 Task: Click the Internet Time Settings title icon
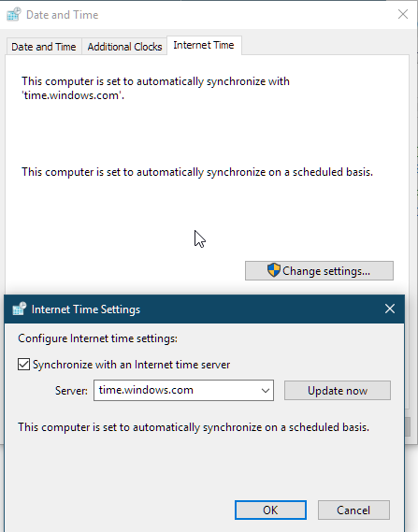(x=20, y=309)
